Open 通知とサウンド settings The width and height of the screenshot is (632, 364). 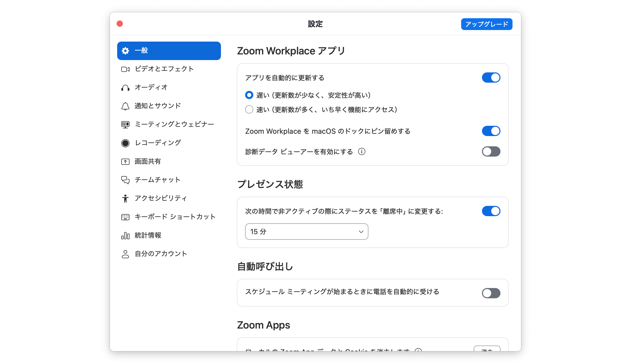[169, 106]
